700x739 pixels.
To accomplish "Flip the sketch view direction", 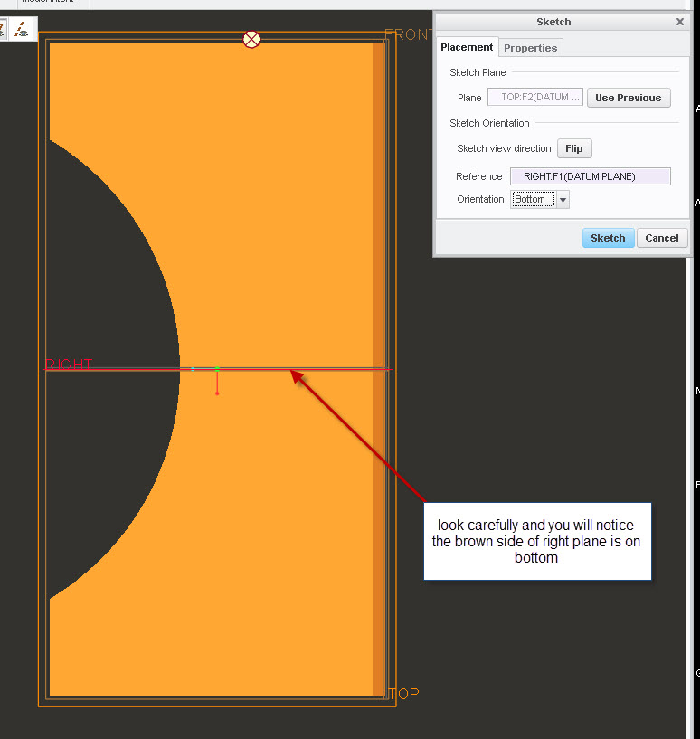I will point(574,148).
